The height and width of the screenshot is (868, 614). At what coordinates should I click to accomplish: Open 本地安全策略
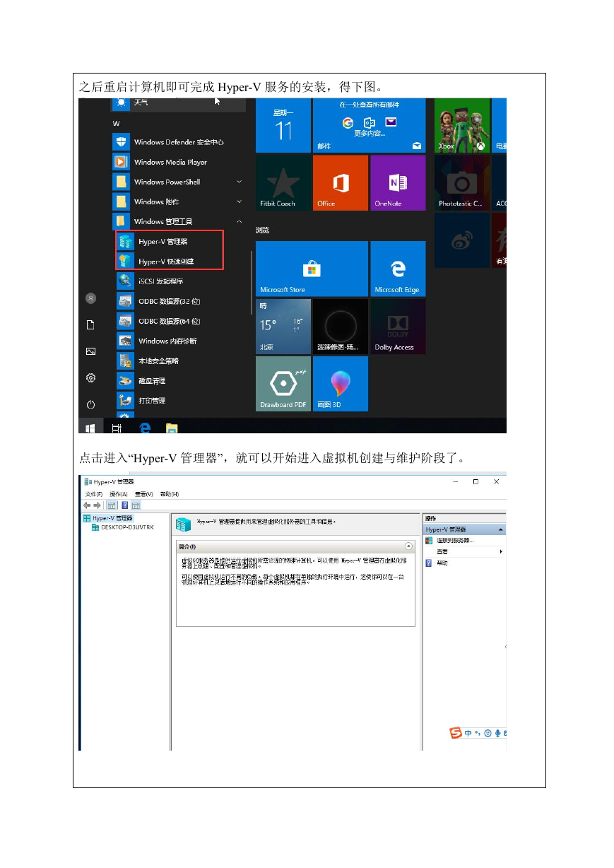[x=158, y=360]
